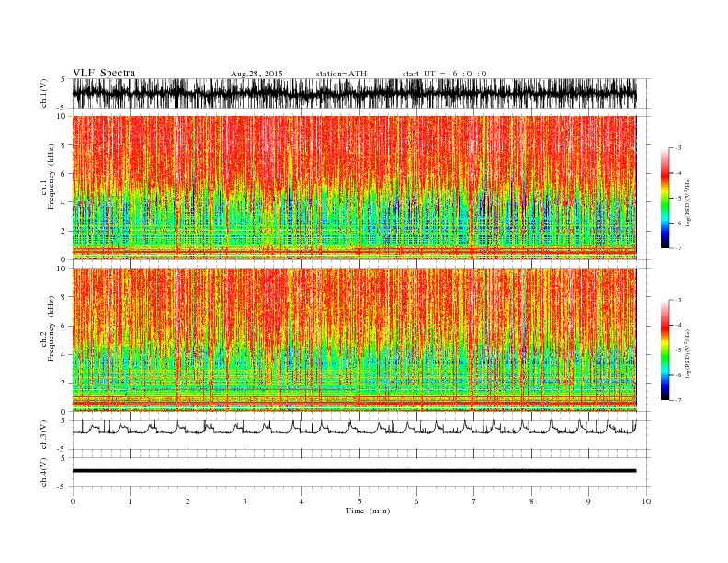Click the "VLF Spectra" plot title
Screen dimensions: 728x563
104,73
